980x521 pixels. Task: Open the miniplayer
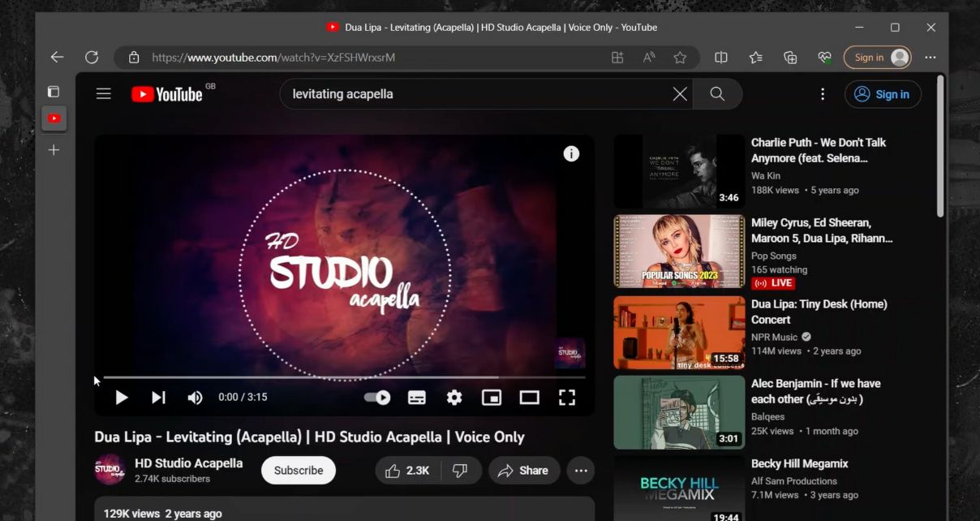coord(492,397)
